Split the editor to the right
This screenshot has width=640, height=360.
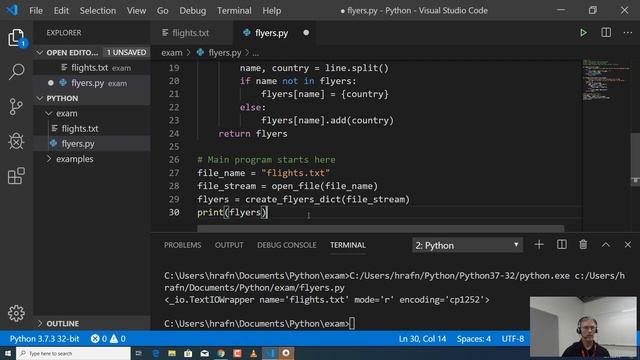[606, 33]
